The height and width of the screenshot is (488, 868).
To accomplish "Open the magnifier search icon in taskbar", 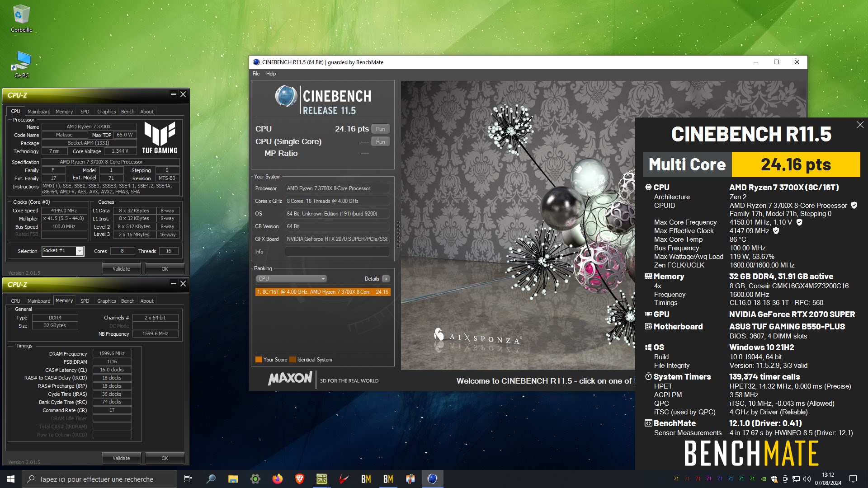I will 211,479.
